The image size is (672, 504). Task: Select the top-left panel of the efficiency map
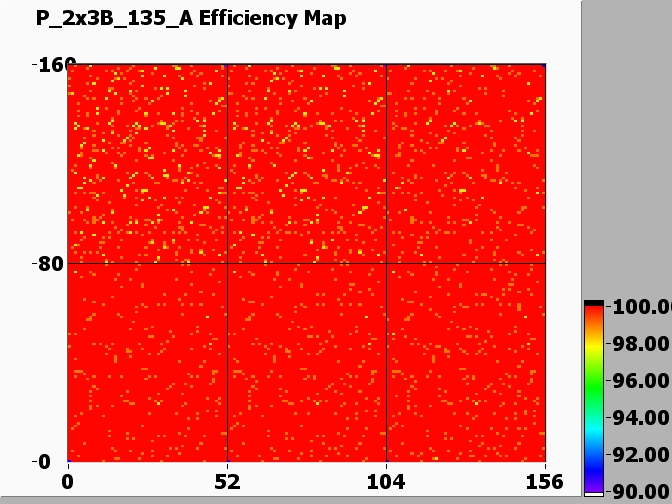[x=148, y=164]
